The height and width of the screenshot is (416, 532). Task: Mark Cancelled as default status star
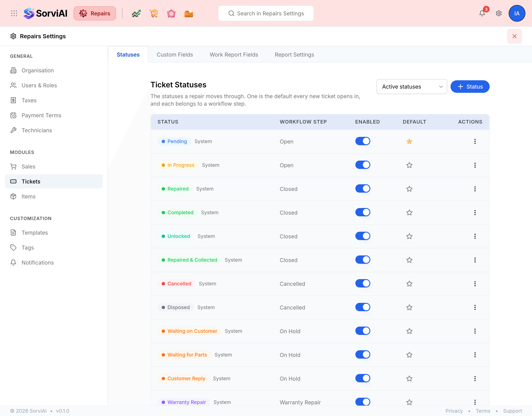(x=409, y=284)
